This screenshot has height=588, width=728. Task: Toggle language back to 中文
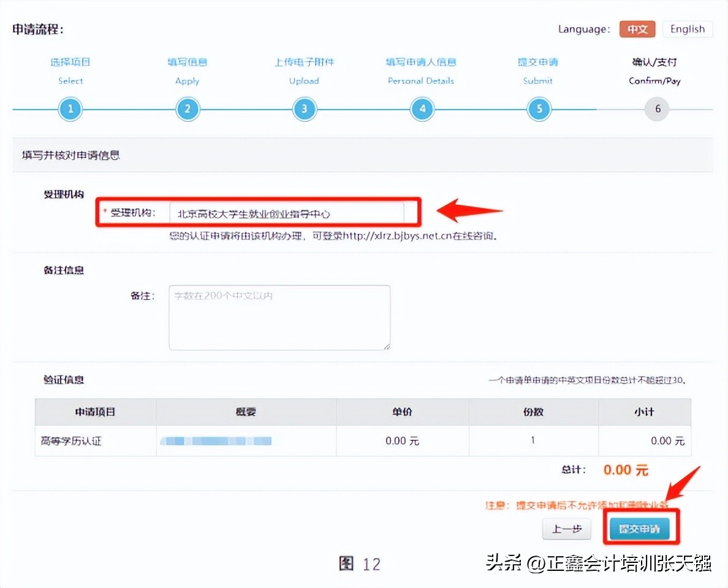click(637, 29)
